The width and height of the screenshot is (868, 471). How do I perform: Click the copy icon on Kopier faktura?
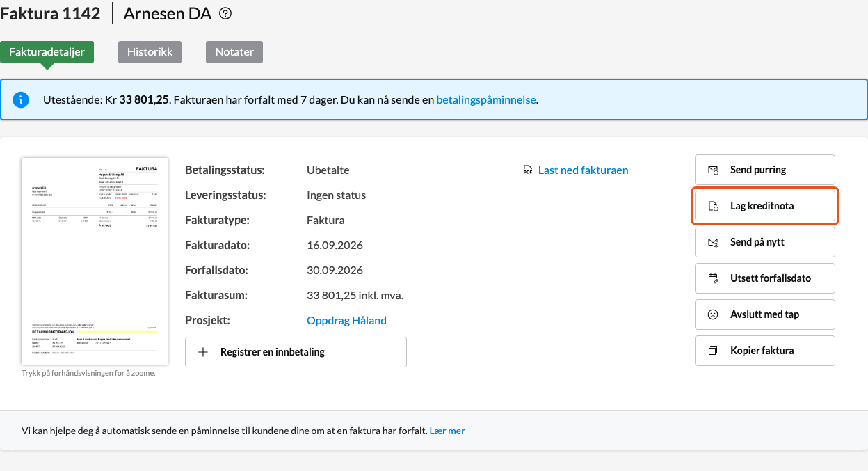point(713,351)
